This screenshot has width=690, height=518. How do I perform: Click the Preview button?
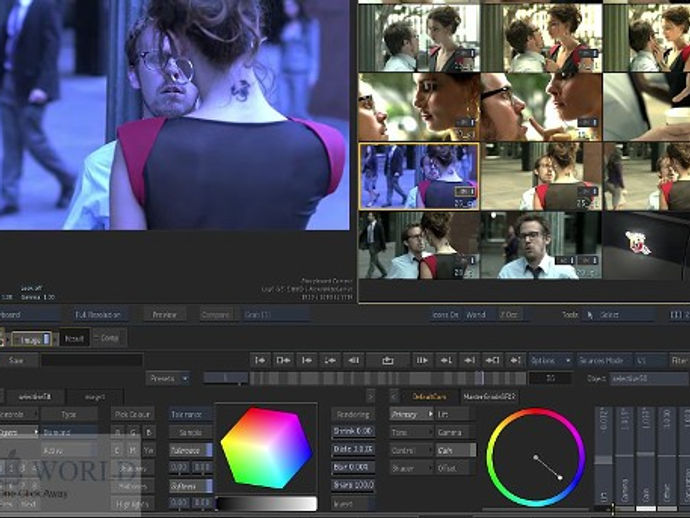click(165, 315)
